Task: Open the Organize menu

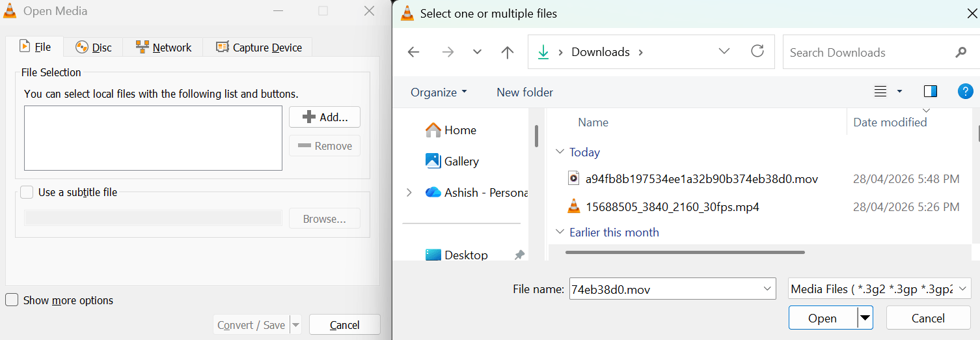Action: click(439, 92)
